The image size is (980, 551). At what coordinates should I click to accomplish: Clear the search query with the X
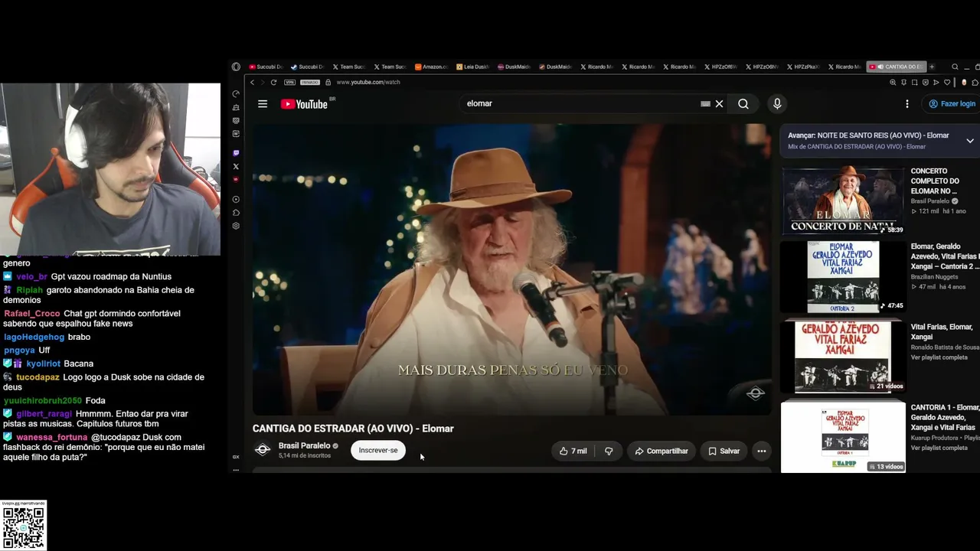coord(719,104)
